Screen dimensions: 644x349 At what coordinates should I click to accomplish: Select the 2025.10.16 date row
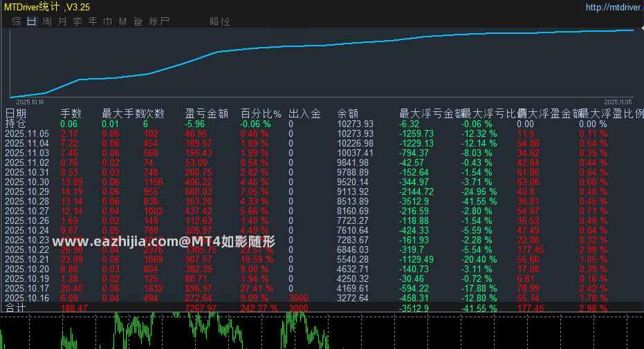(x=27, y=298)
